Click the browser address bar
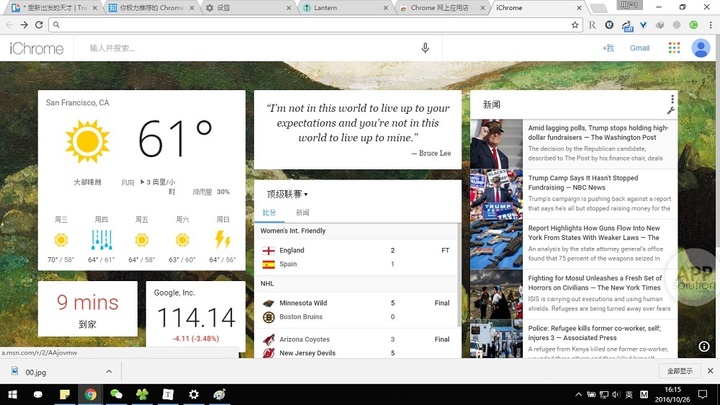720x405 pixels. coord(315,25)
